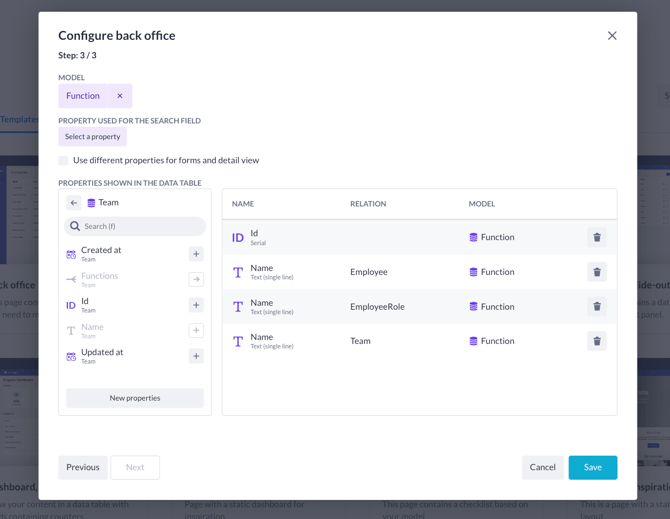Click the Updated at calendar icon
Screen dimensions: 670x519
[71, 356]
